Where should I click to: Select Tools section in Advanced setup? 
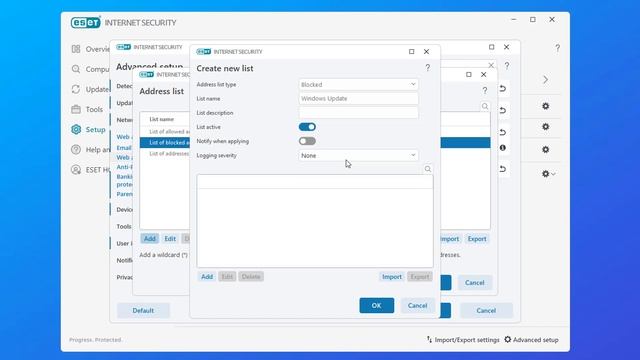[124, 226]
